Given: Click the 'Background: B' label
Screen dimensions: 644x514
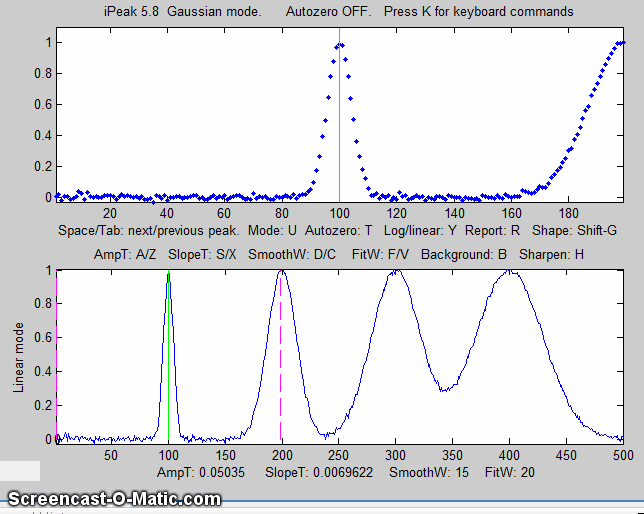Looking at the screenshot, I should [x=463, y=254].
